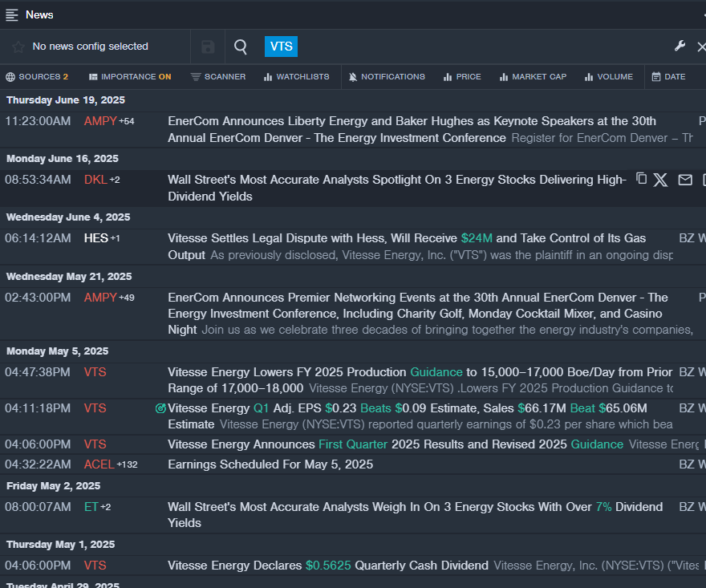Click the Monday June 16, 2025 date header
Viewport: 706px width, 588px height.
[63, 159]
